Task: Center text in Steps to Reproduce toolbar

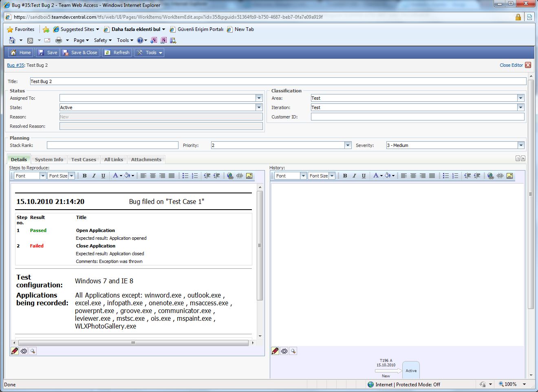Action: (153, 176)
